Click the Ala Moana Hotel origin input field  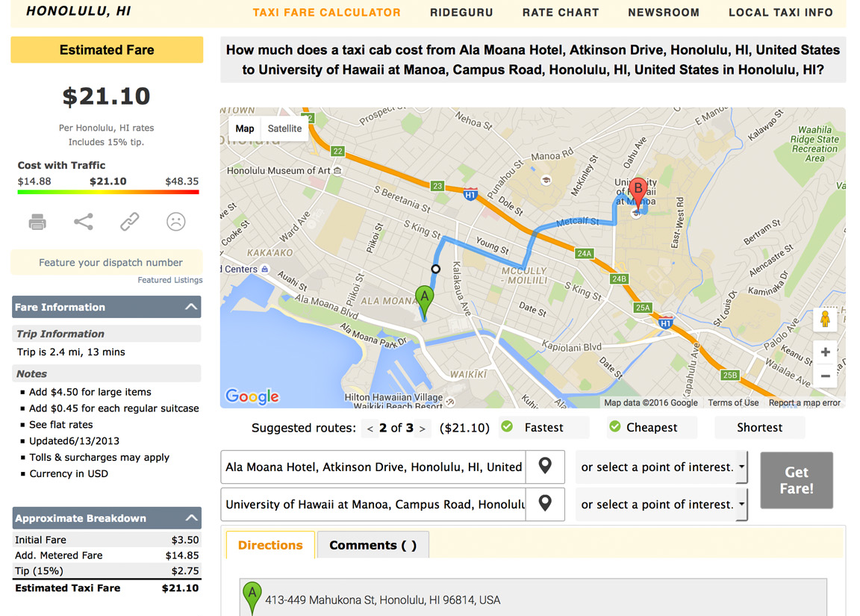coord(373,467)
